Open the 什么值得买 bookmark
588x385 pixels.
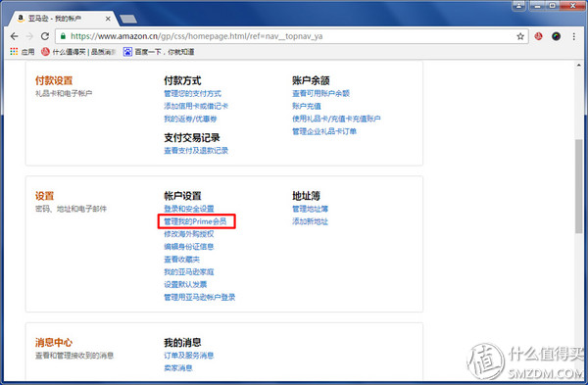[x=78, y=52]
